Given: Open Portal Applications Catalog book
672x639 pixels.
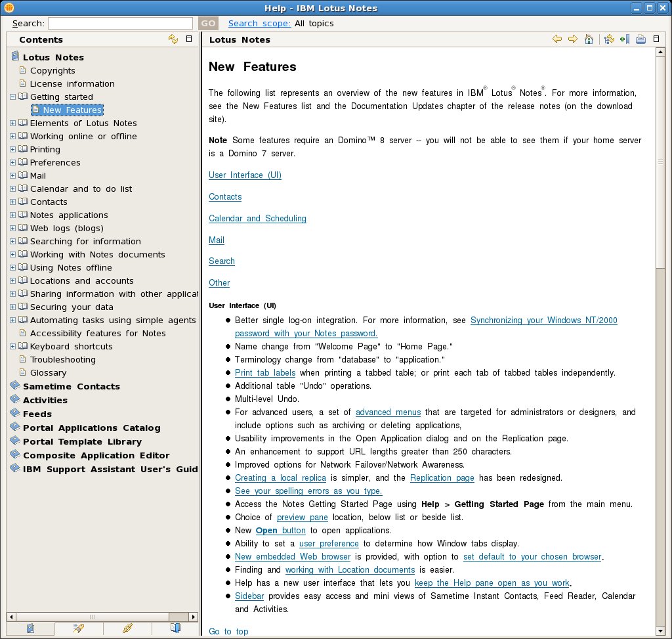Looking at the screenshot, I should click(92, 428).
